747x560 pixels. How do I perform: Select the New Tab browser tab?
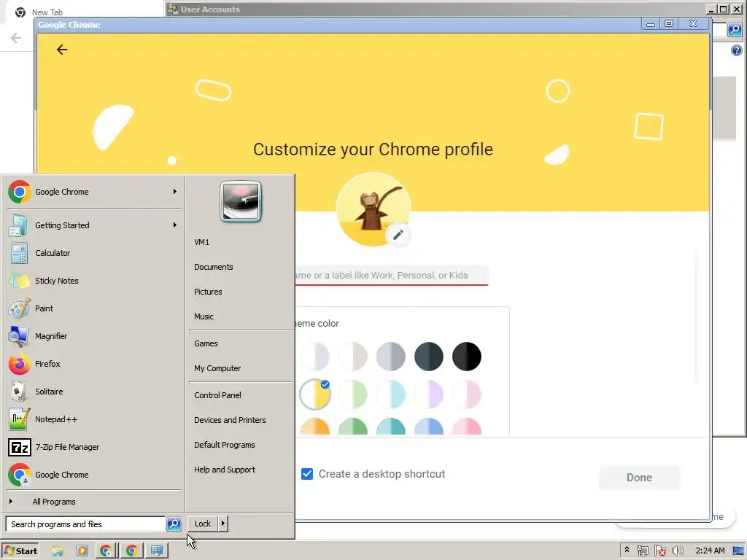[47, 12]
